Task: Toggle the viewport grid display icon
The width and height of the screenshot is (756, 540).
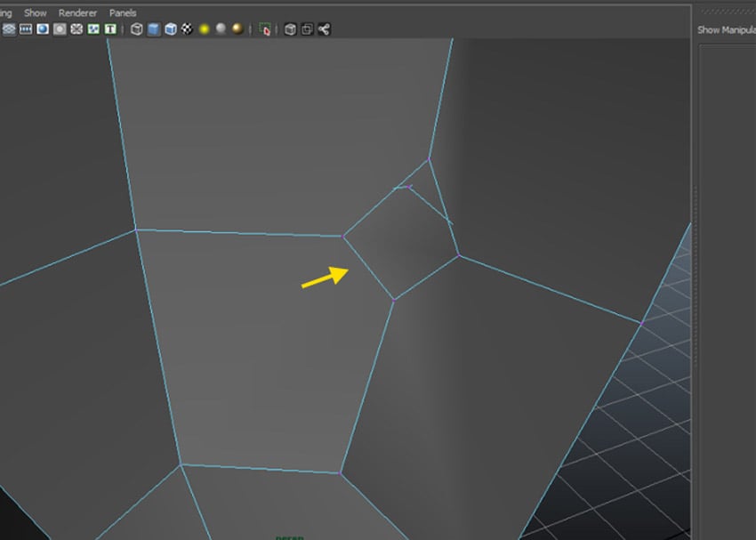Action: [9, 29]
